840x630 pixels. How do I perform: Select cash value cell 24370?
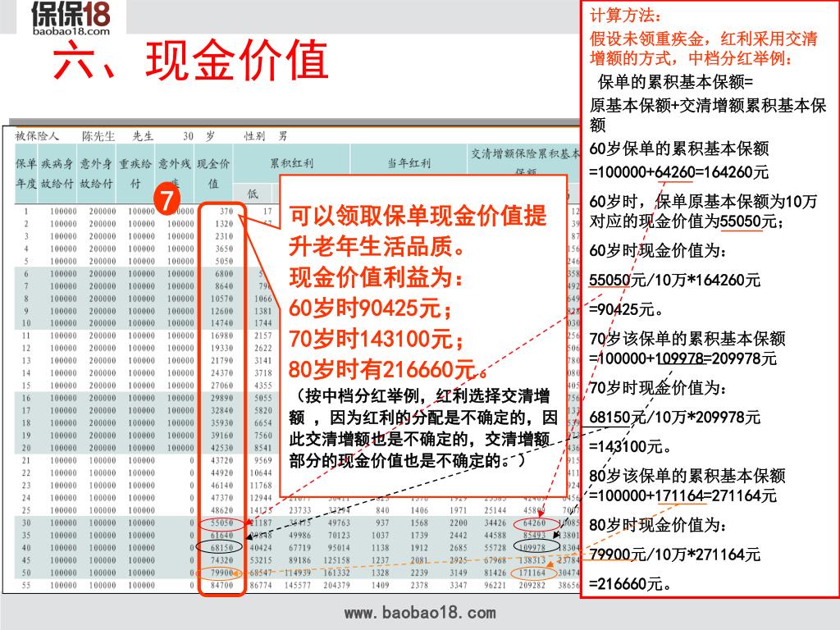[x=221, y=373]
